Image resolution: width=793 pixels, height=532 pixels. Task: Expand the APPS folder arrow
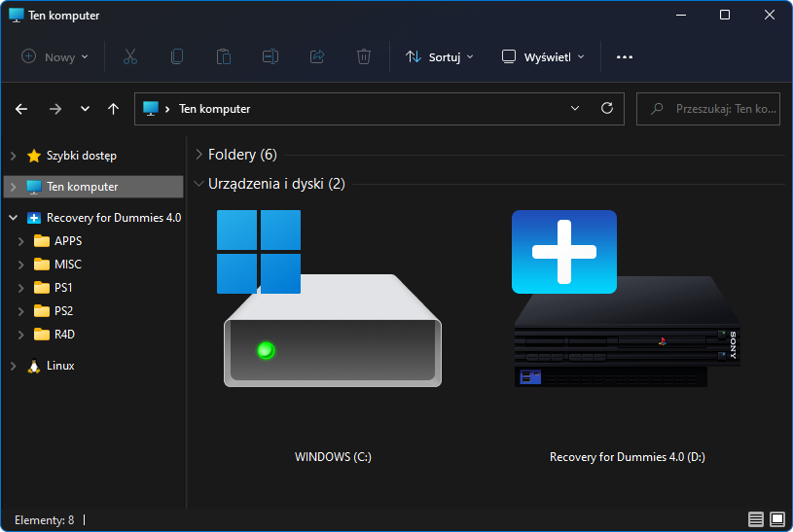tap(20, 241)
